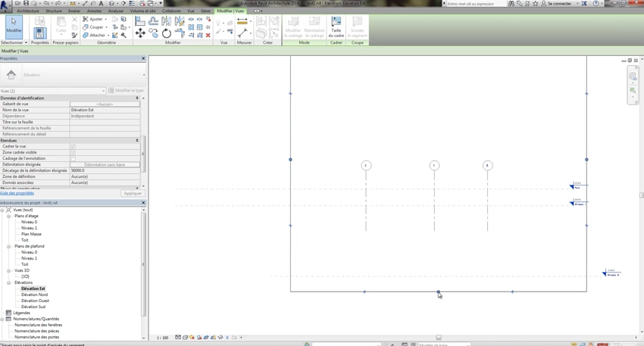Click the red Delete X icon
Image resolution: width=644 pixels, height=346 pixels.
208,35
